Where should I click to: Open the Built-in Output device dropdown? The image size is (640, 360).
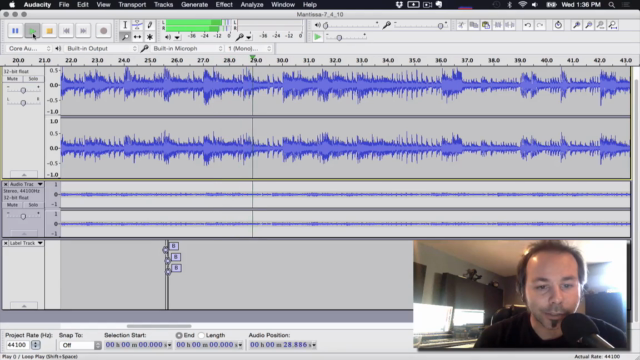coord(101,49)
